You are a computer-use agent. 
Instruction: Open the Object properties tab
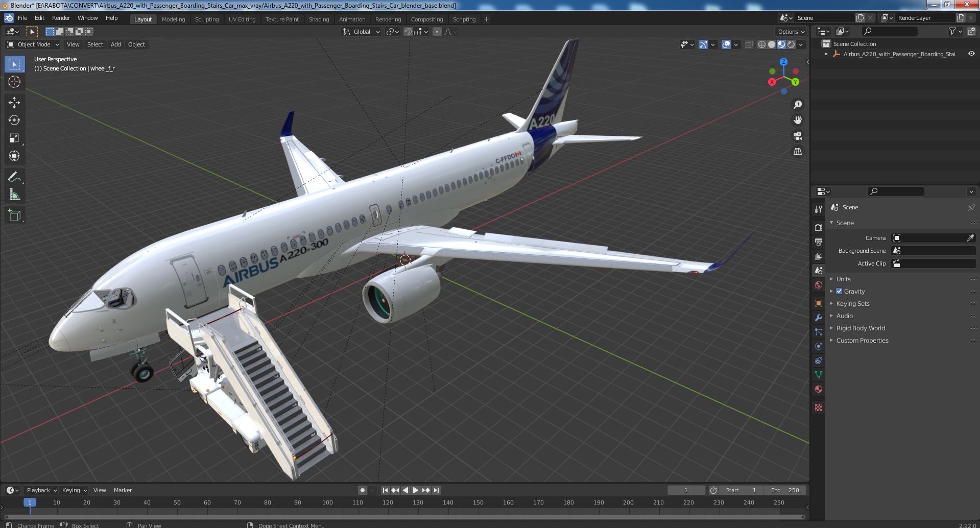(819, 303)
